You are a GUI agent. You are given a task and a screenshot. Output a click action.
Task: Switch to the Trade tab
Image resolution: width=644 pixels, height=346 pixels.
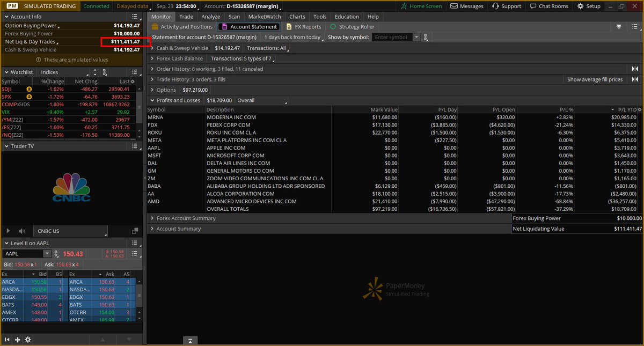186,17
